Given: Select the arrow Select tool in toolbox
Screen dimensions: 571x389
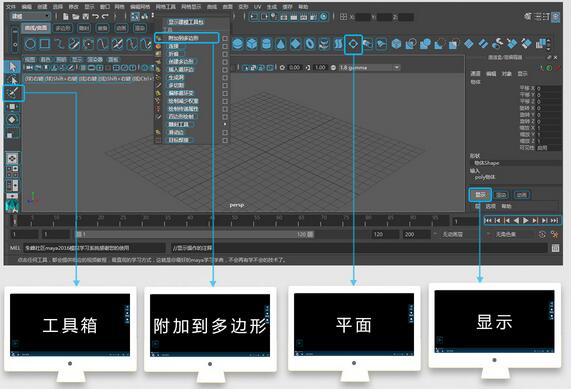Looking at the screenshot, I should pyautogui.click(x=13, y=67).
